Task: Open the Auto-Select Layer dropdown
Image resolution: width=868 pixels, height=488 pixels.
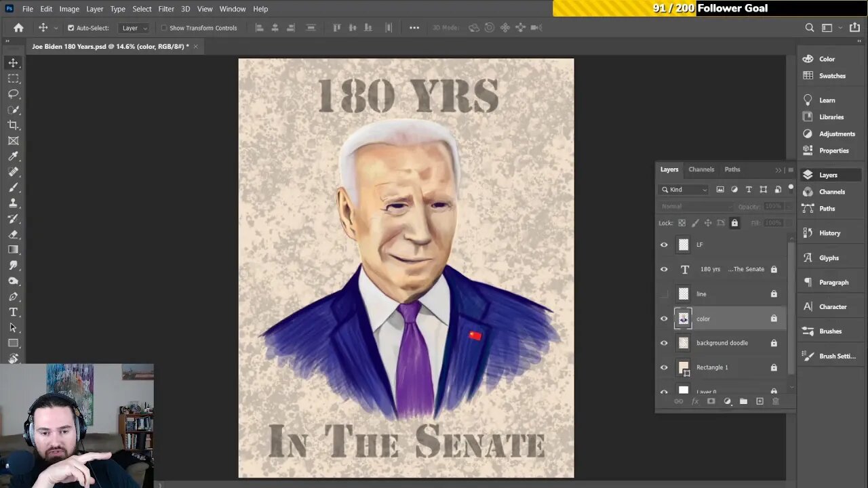Action: [134, 28]
